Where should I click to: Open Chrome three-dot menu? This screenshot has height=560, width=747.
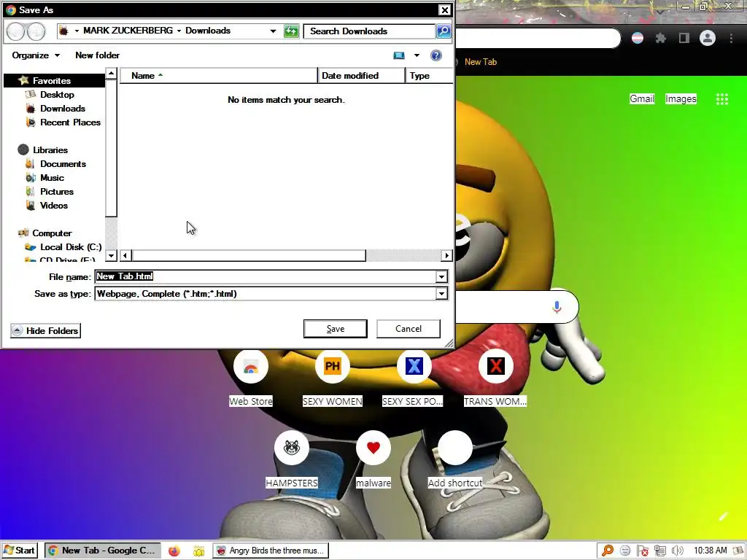click(x=731, y=38)
